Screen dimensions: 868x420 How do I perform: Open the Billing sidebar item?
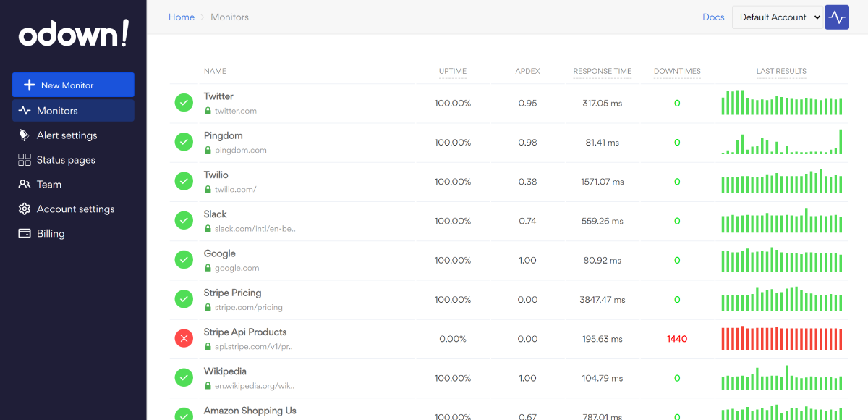pyautogui.click(x=51, y=234)
